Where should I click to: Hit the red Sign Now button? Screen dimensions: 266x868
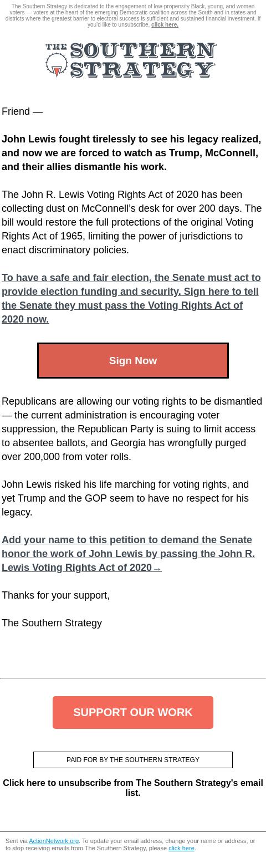click(133, 361)
